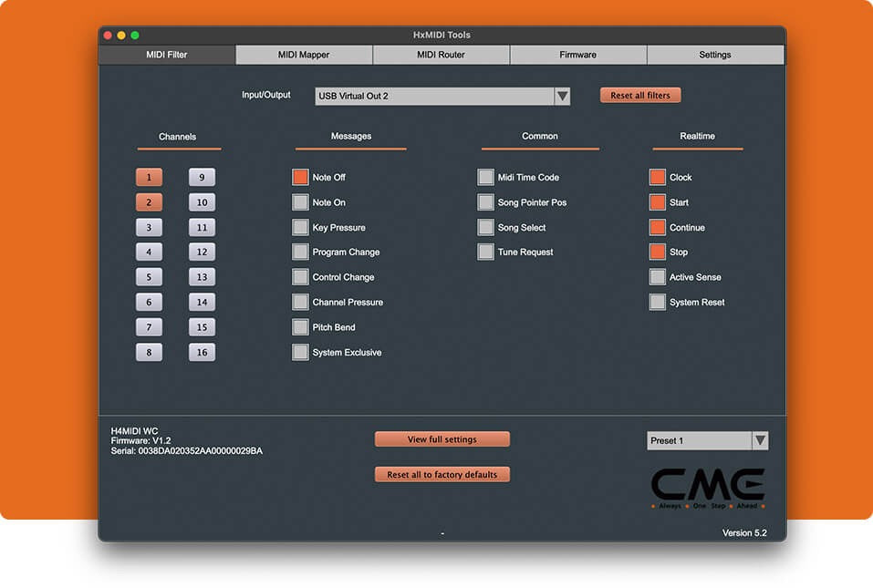Toggle MIDI channel 2 filter button

pyautogui.click(x=149, y=202)
